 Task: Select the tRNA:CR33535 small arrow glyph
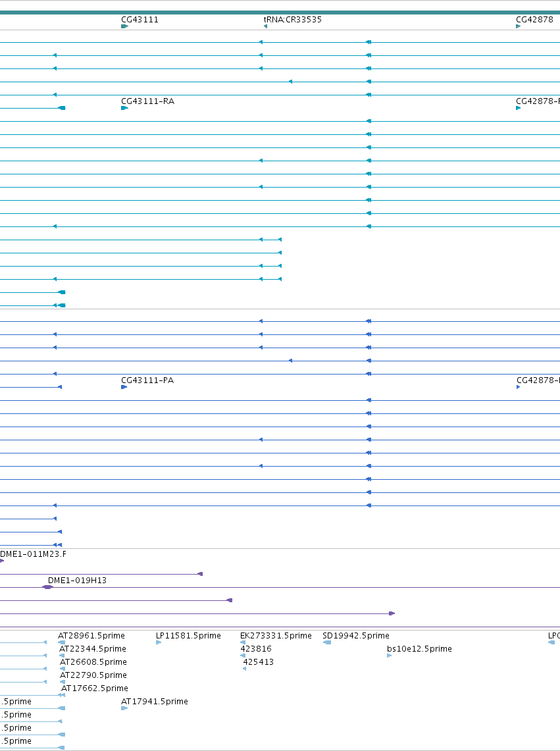pyautogui.click(x=265, y=26)
